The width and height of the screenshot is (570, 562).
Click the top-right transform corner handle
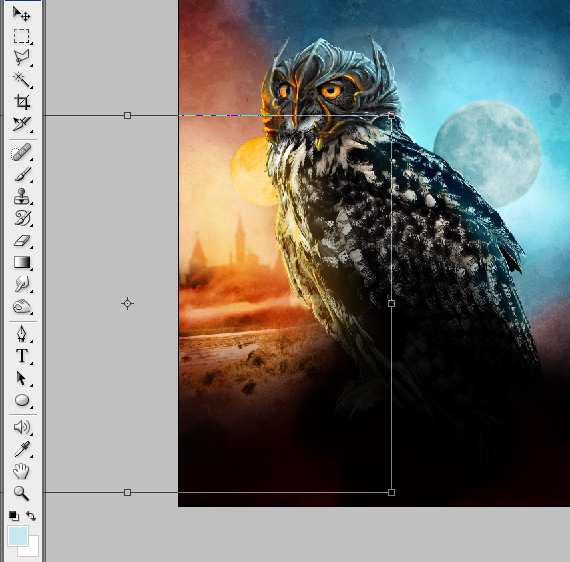[x=392, y=115]
